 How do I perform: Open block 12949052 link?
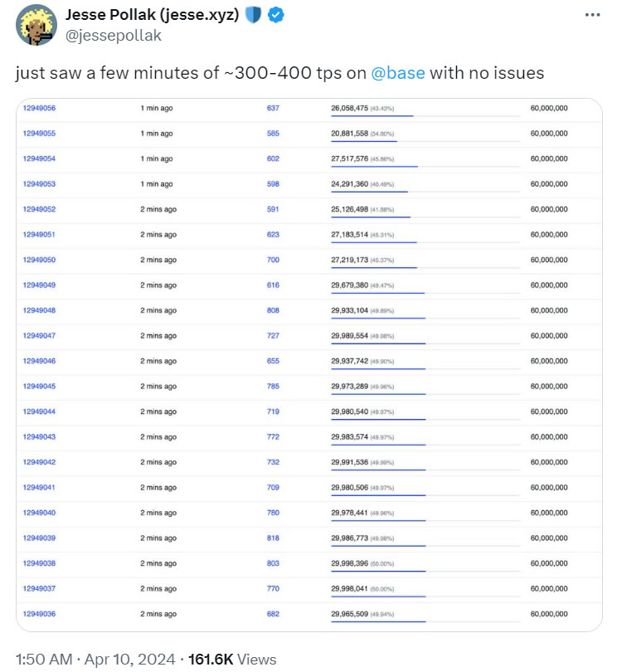coord(39,209)
